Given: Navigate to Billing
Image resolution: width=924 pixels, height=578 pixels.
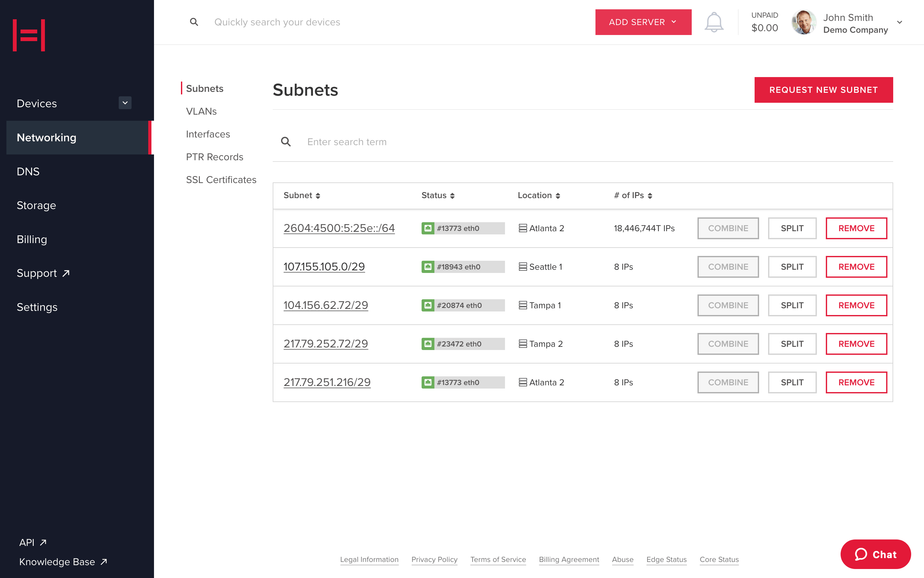Looking at the screenshot, I should click(x=32, y=239).
